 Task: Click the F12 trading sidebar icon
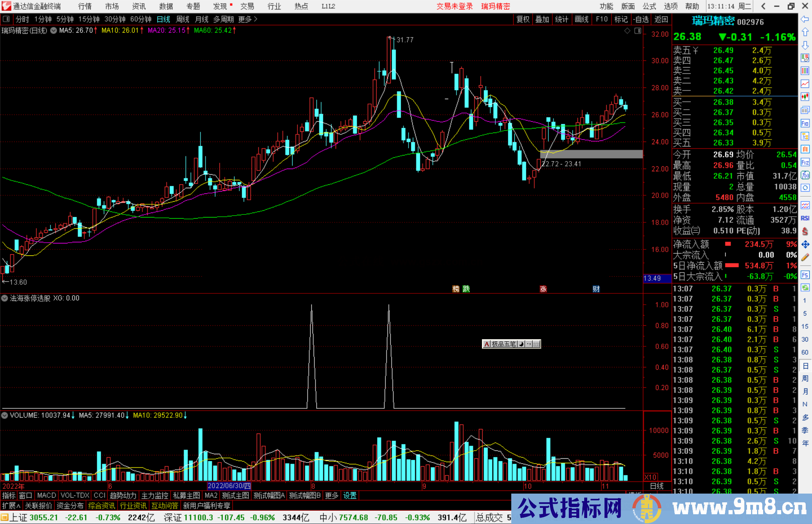[x=805, y=162]
